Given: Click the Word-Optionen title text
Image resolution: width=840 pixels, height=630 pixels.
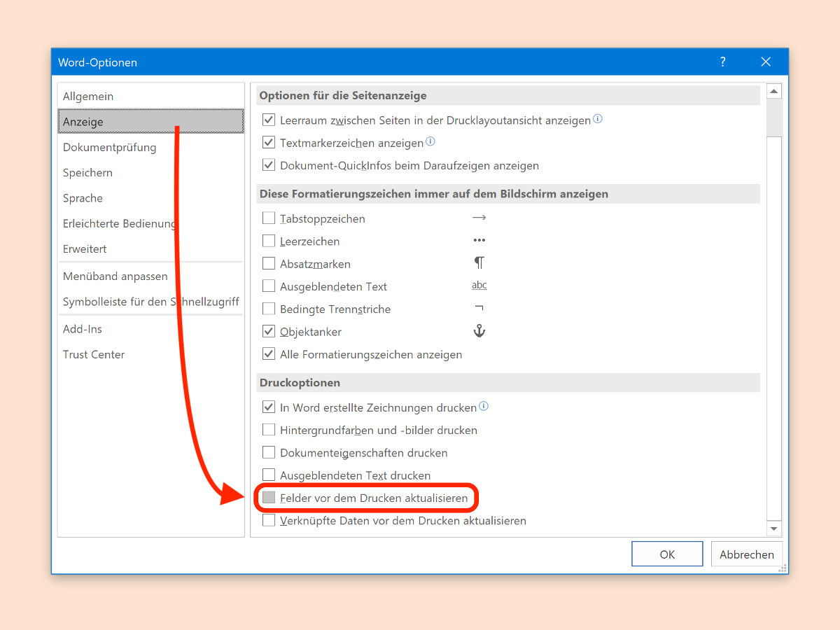Looking at the screenshot, I should [x=97, y=62].
